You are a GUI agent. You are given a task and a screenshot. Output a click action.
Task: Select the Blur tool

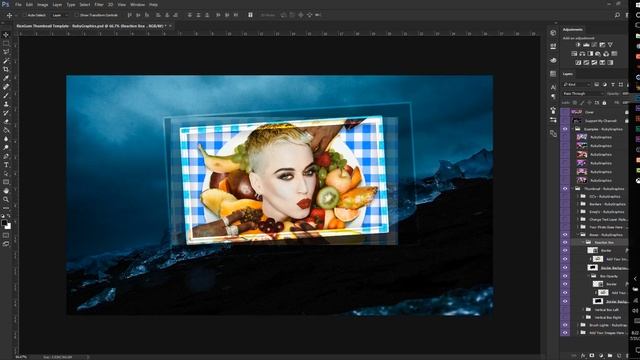point(6,139)
